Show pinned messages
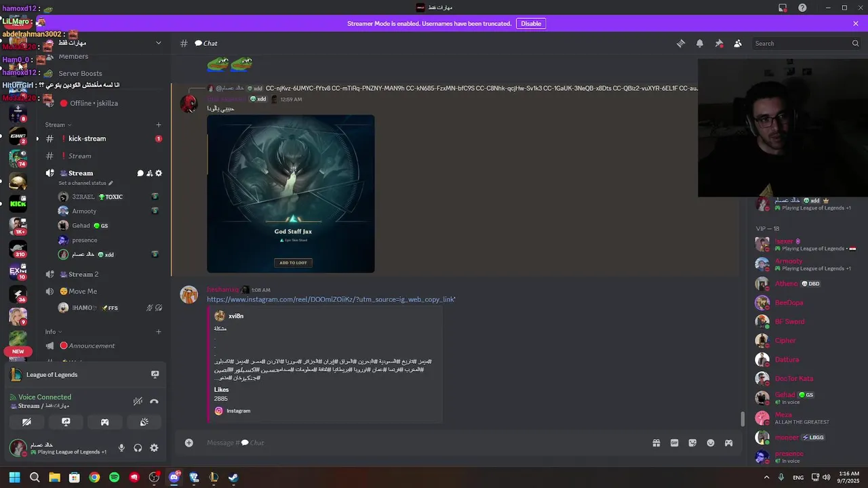 (719, 43)
